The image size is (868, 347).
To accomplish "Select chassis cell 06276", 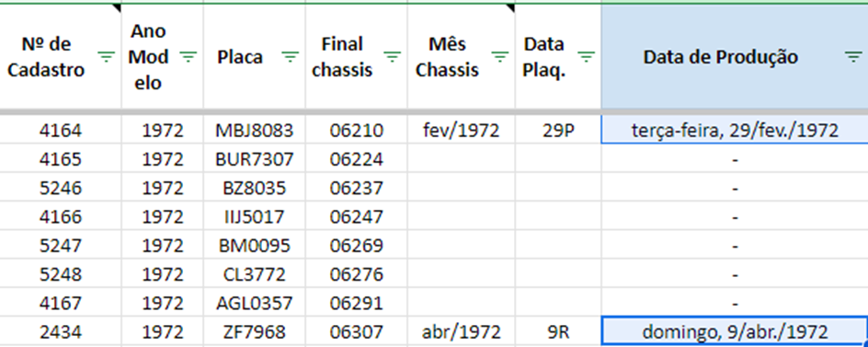I will click(x=357, y=274).
